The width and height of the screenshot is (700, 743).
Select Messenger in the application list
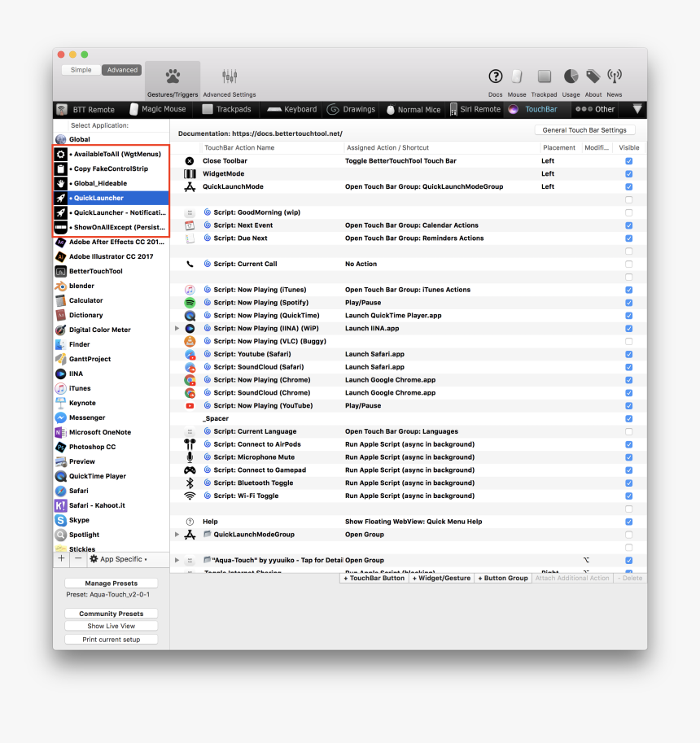tap(112, 417)
